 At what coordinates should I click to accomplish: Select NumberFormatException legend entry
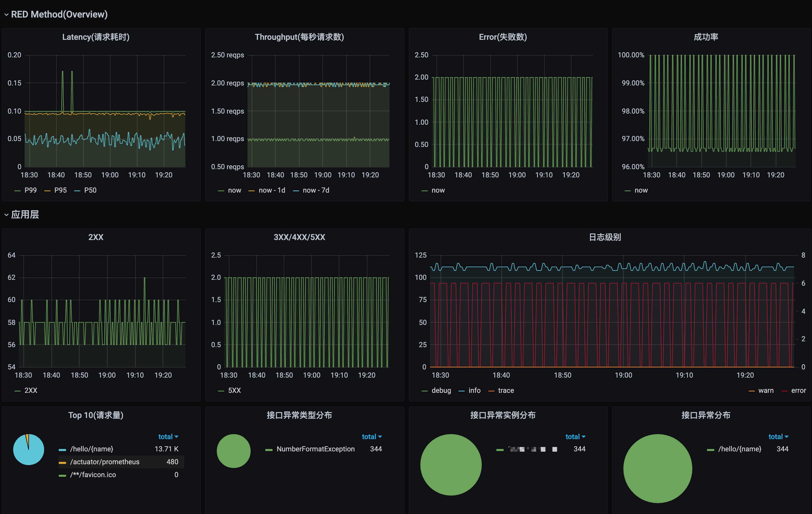[x=316, y=449]
